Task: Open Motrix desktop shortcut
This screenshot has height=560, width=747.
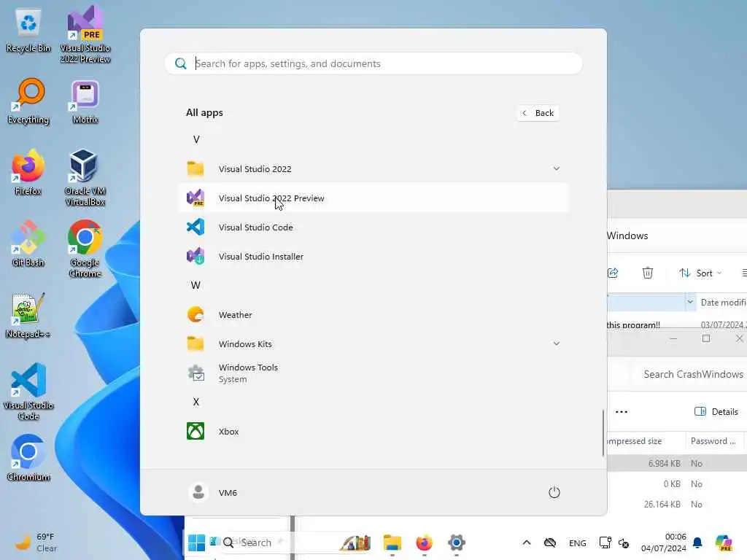Action: (85, 101)
